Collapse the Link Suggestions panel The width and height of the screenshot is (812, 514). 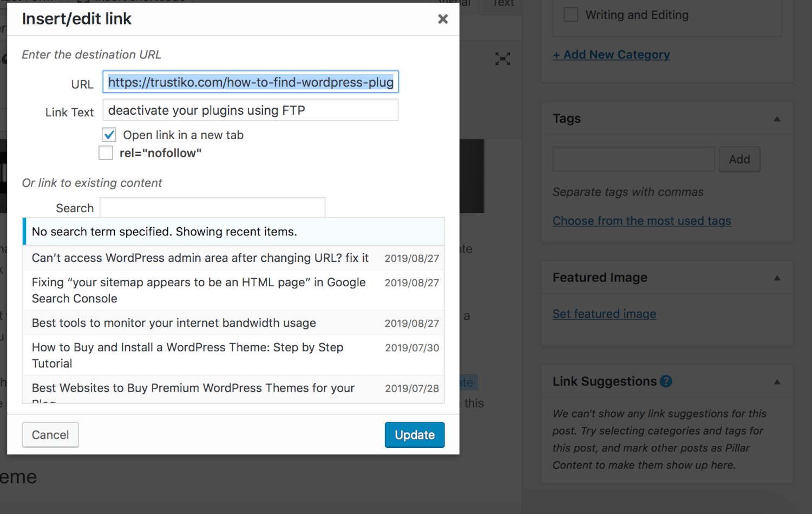point(777,381)
